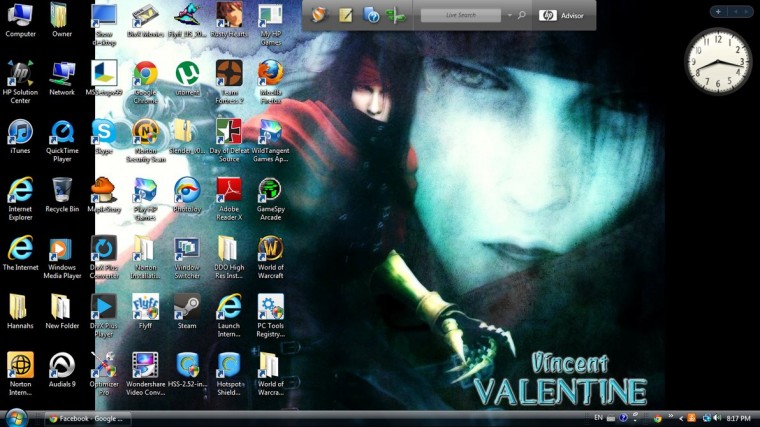
Task: Open the Norton Installation folder shortcut
Action: (145, 257)
